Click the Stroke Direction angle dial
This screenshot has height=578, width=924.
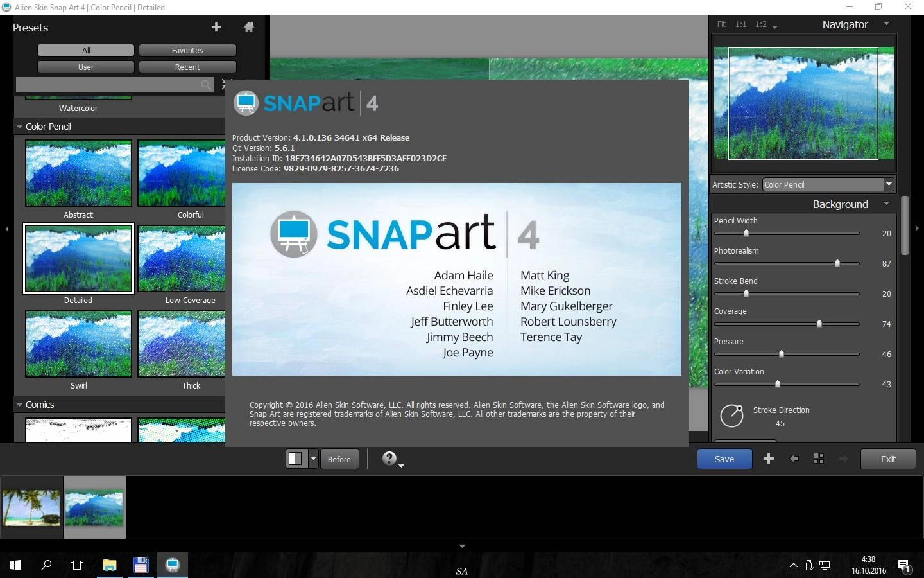click(732, 416)
